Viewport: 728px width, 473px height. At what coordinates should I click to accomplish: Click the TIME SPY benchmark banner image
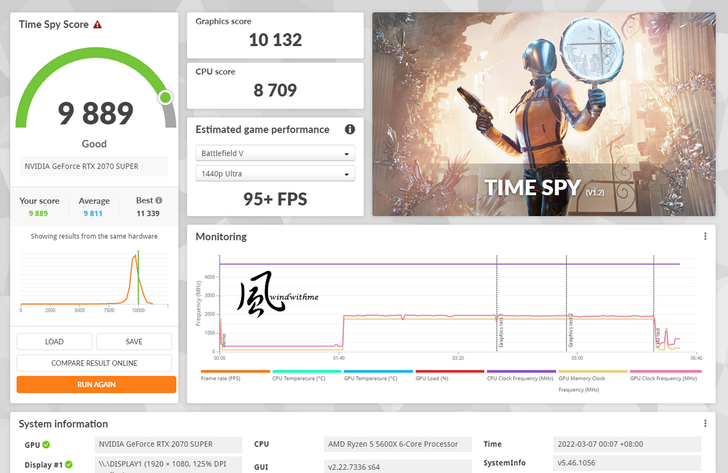click(x=544, y=114)
